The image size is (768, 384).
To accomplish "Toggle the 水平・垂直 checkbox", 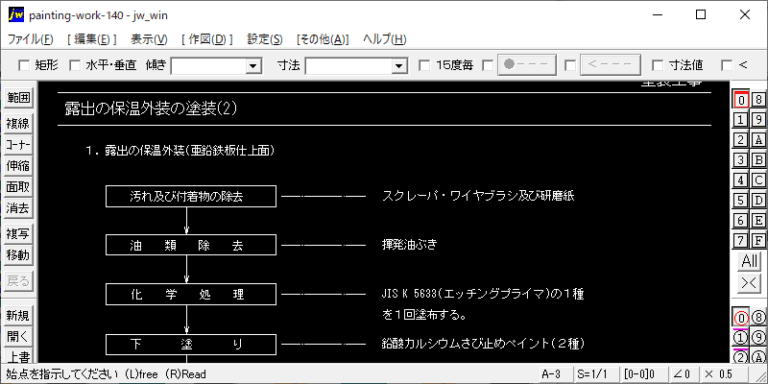I will pos(74,65).
